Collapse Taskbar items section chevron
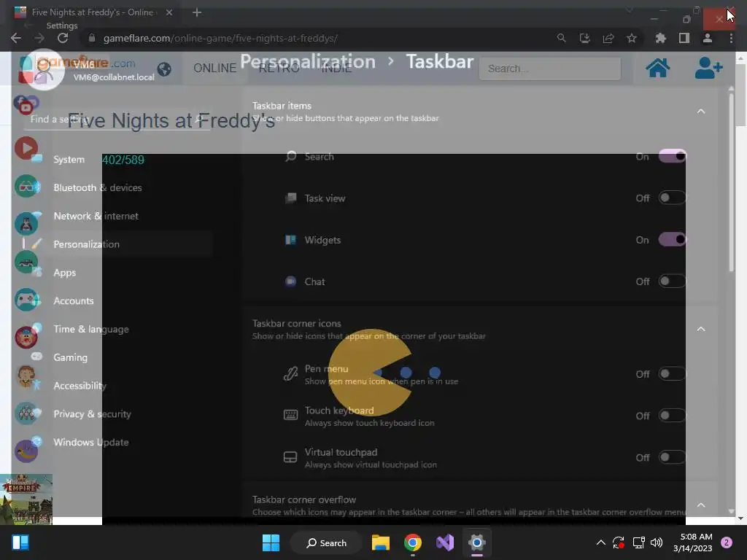 click(701, 112)
